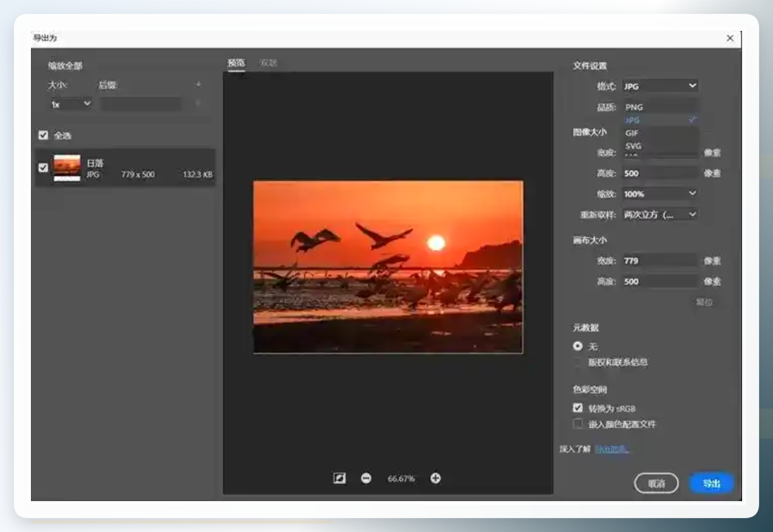Click the 66.67% zoom value
This screenshot has width=773, height=532.
coord(401,478)
